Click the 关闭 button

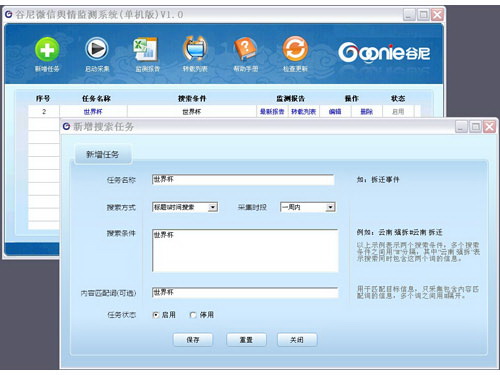coord(297,340)
